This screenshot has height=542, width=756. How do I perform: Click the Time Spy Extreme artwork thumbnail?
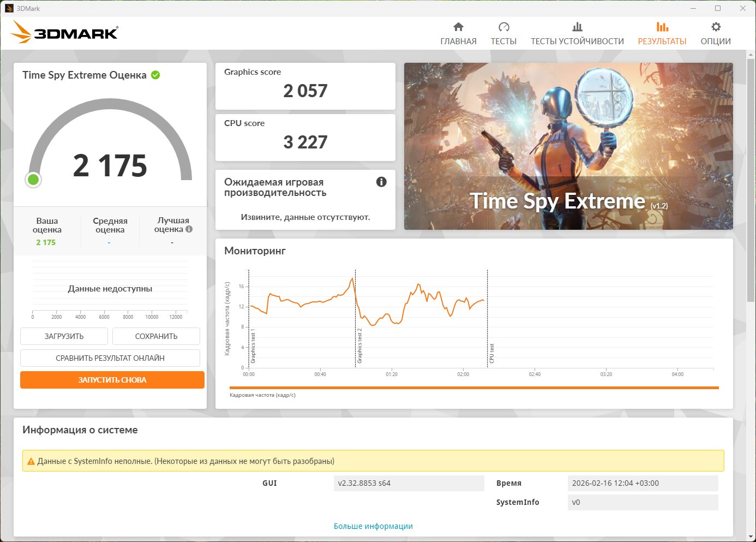coord(568,146)
